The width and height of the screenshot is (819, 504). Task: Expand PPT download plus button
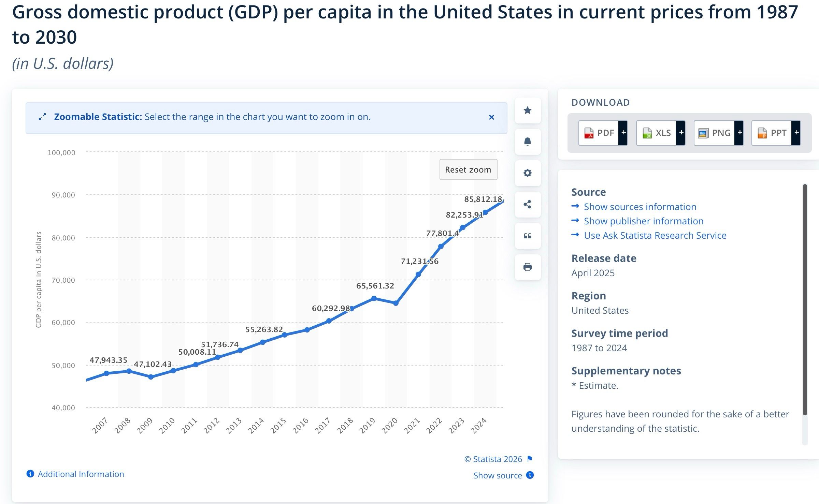coord(796,133)
